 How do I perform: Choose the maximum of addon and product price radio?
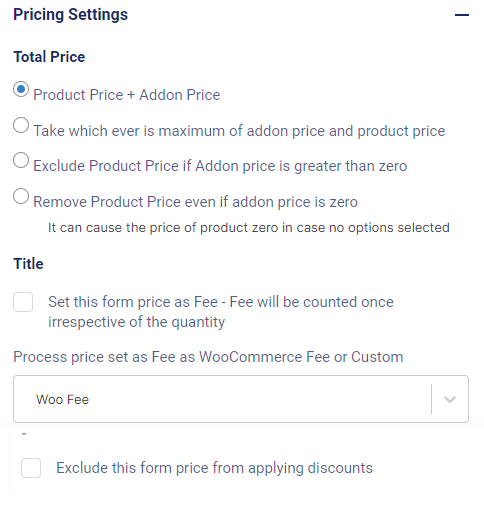[21, 125]
